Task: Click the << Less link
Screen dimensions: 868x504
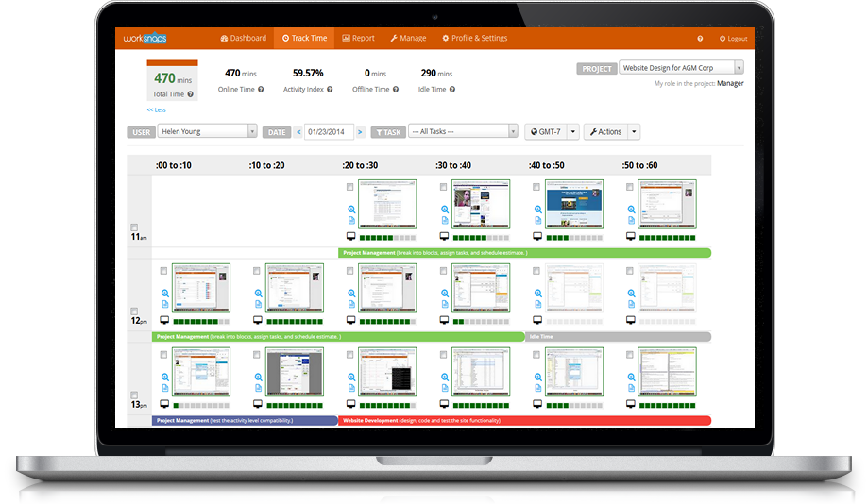Action: (x=156, y=110)
